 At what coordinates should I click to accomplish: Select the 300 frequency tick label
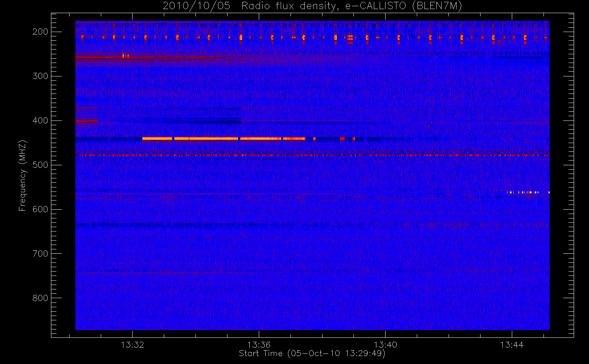40,76
